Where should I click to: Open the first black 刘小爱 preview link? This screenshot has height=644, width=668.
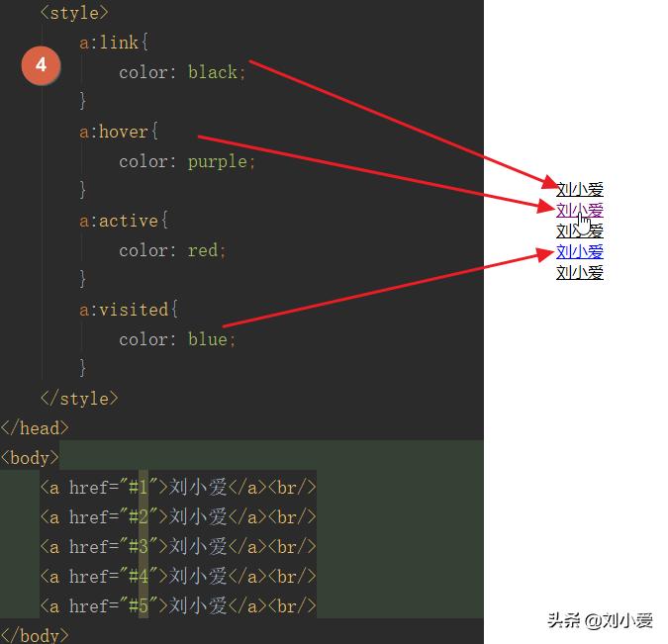click(x=579, y=190)
